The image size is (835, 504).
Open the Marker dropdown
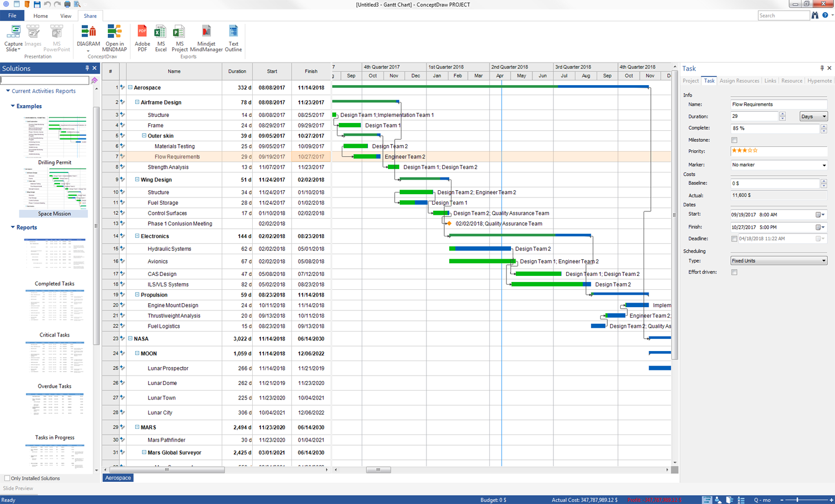pos(778,165)
